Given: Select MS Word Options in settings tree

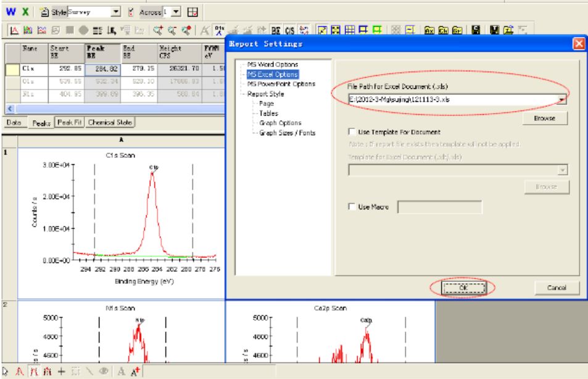Looking at the screenshot, I should coord(272,65).
